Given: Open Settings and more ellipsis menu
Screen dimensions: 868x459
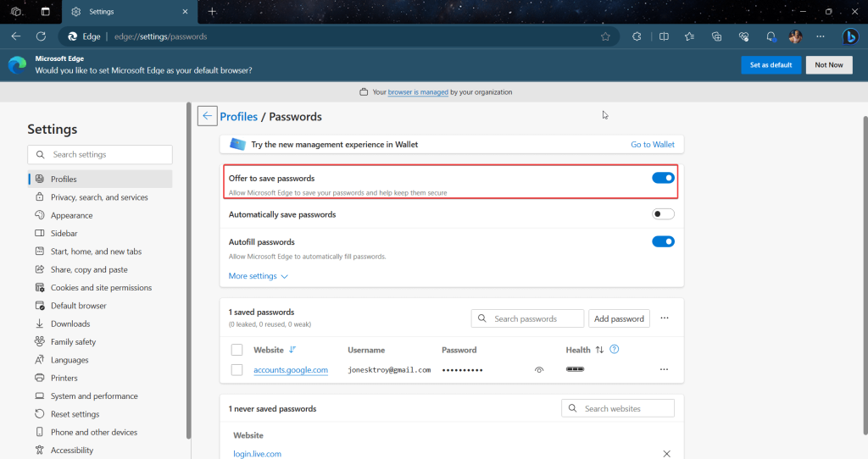Looking at the screenshot, I should (821, 36).
